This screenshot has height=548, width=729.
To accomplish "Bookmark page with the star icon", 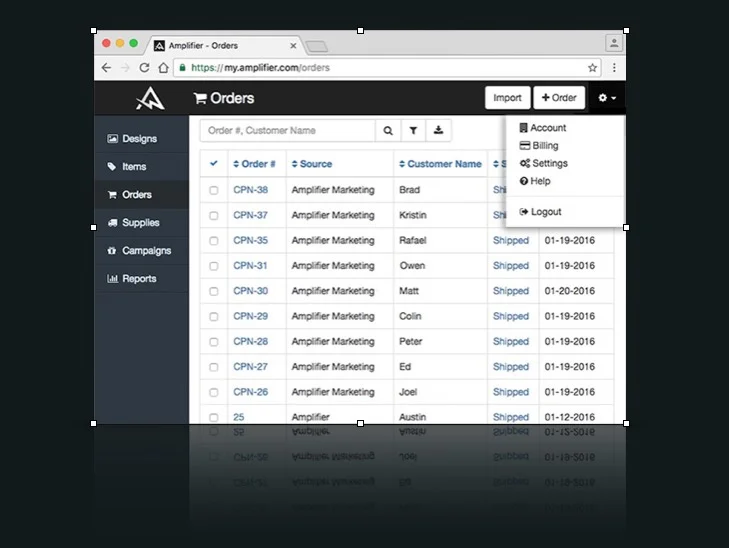I will tap(592, 68).
